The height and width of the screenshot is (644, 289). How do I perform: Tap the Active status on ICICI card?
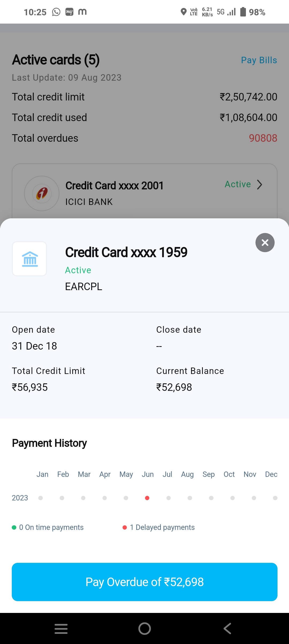[x=238, y=184]
